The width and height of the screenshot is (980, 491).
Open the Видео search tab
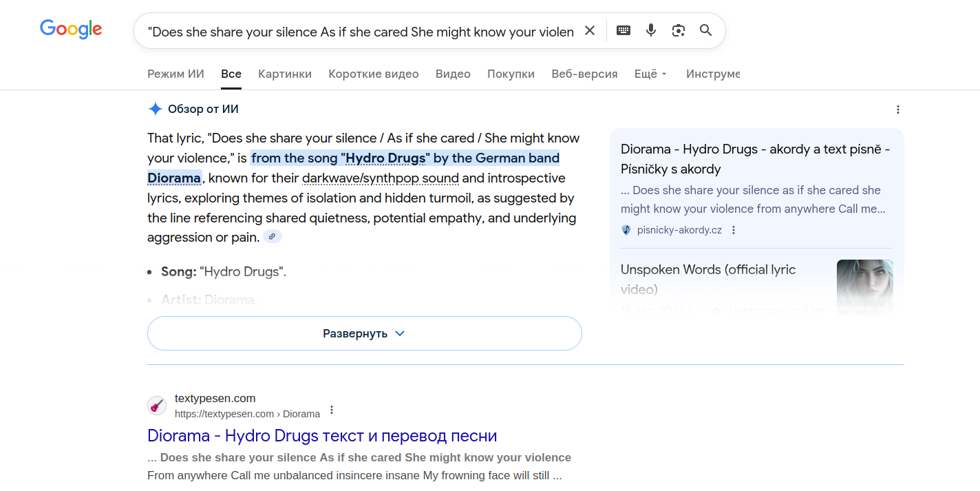click(x=453, y=74)
